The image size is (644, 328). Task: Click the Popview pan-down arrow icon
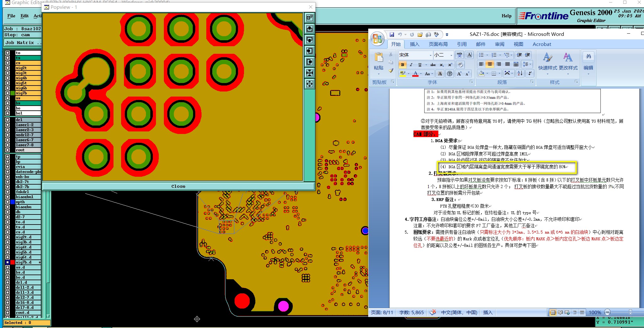310,40
